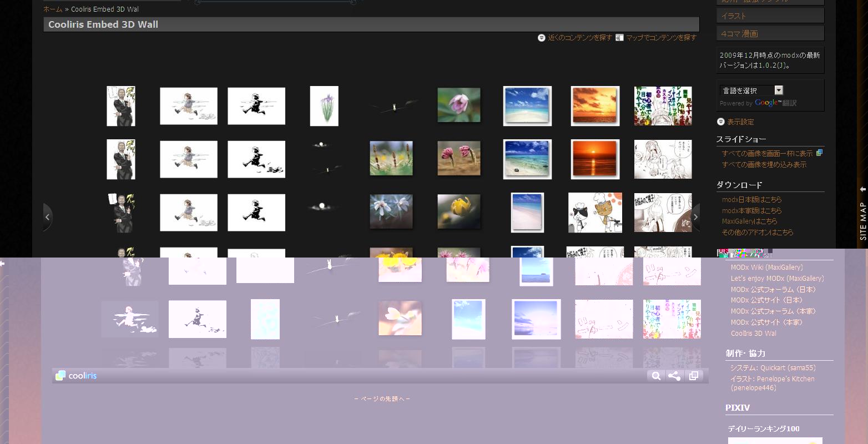Open the イラスト menu item
868x444 pixels.
pyautogui.click(x=770, y=16)
